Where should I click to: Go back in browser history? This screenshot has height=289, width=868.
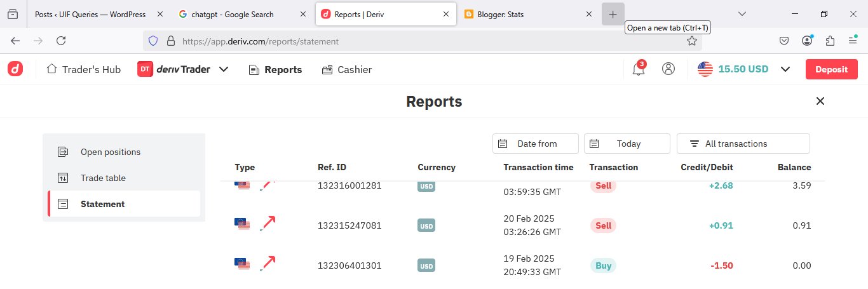pos(15,41)
